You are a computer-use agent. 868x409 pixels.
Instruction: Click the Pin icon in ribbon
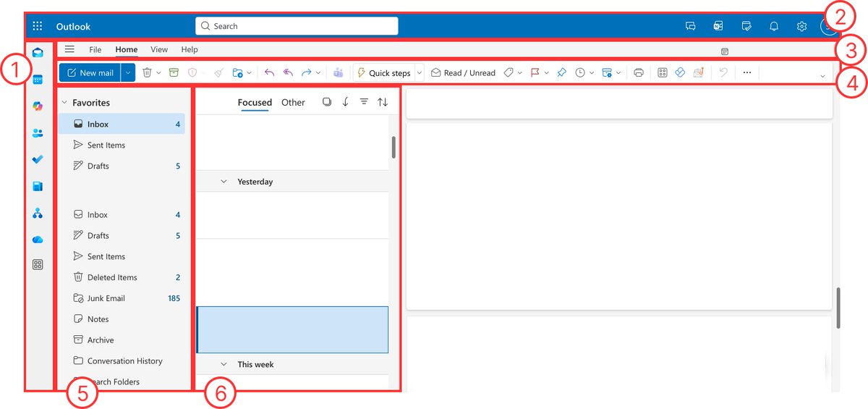click(561, 72)
